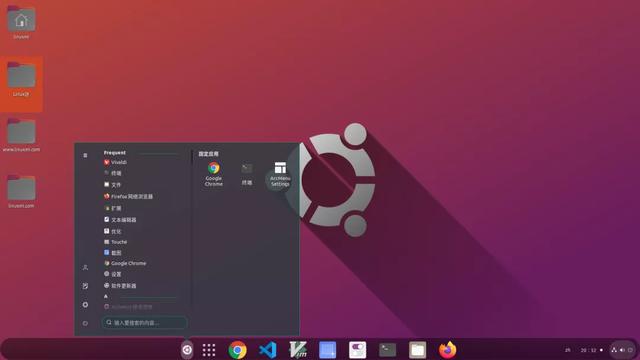Open the documents icon in ArcMenu sidebar
This screenshot has width=640, height=360.
pyautogui.click(x=85, y=286)
